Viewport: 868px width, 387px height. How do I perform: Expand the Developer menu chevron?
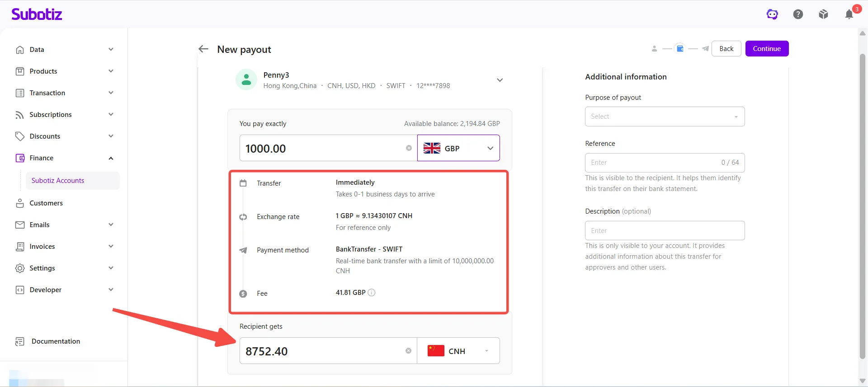[111, 289]
